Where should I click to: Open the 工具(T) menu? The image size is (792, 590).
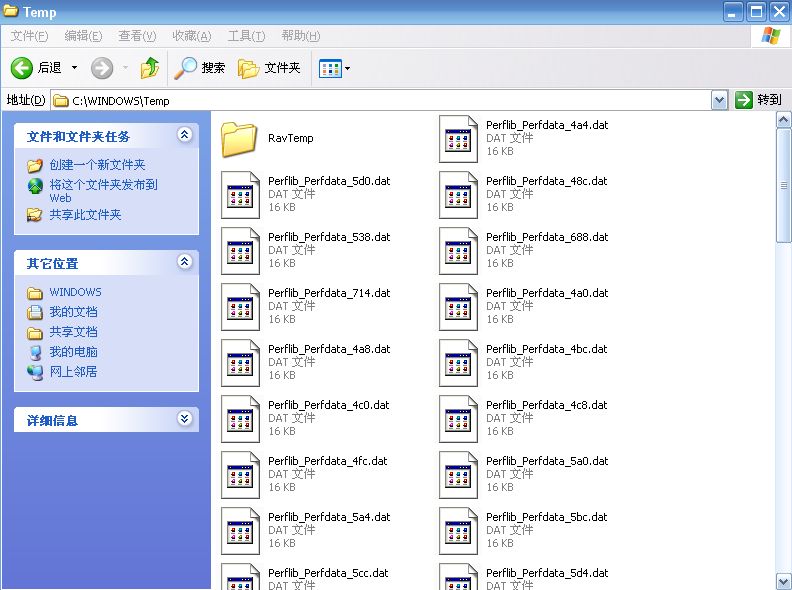point(246,36)
